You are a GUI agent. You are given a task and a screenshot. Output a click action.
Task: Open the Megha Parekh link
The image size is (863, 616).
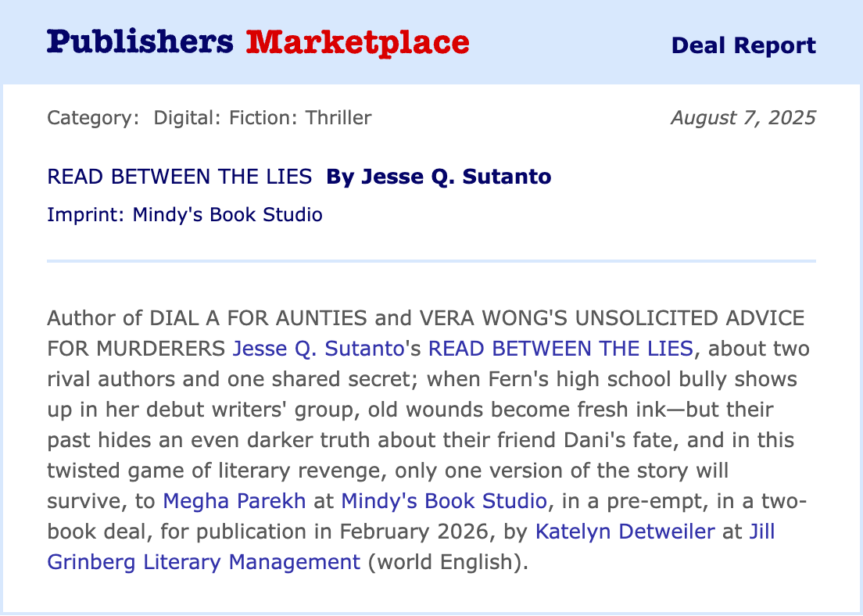(x=234, y=500)
